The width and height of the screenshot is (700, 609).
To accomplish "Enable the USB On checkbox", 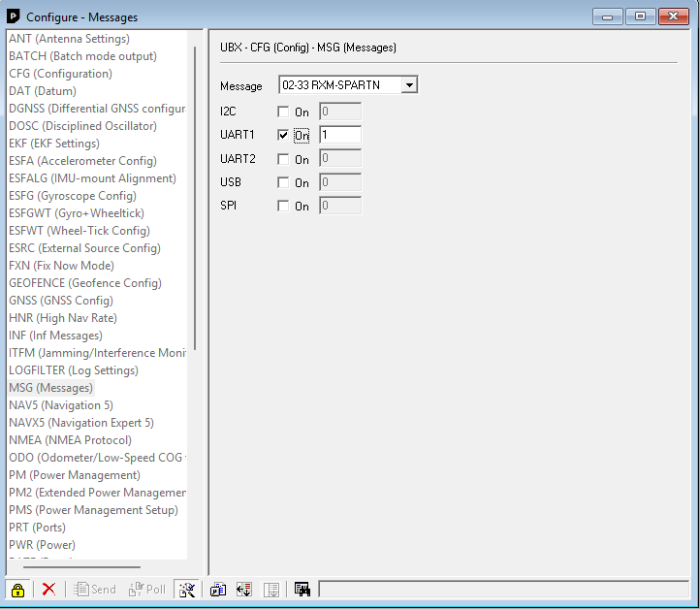I will pos(283,182).
